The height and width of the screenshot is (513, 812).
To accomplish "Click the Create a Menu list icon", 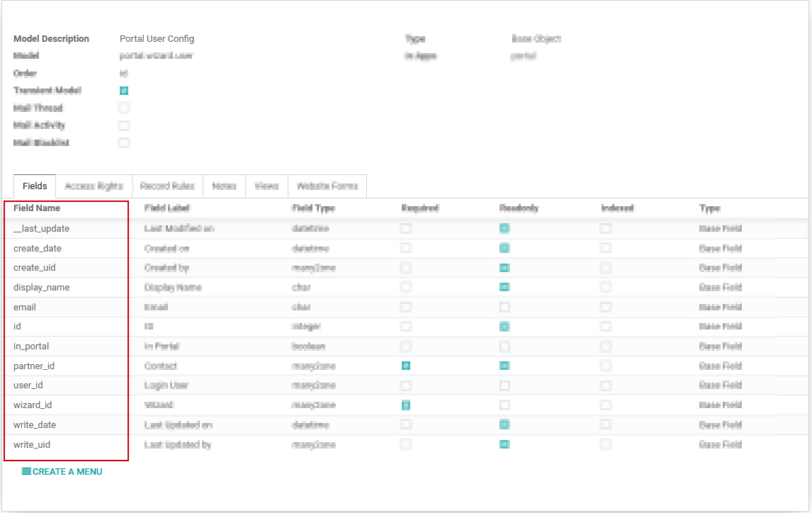I will 26,471.
